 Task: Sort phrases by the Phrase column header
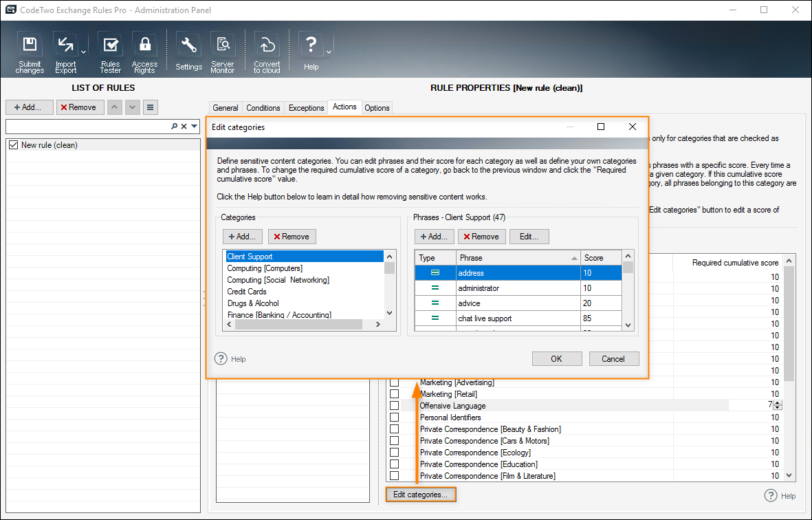coord(517,258)
